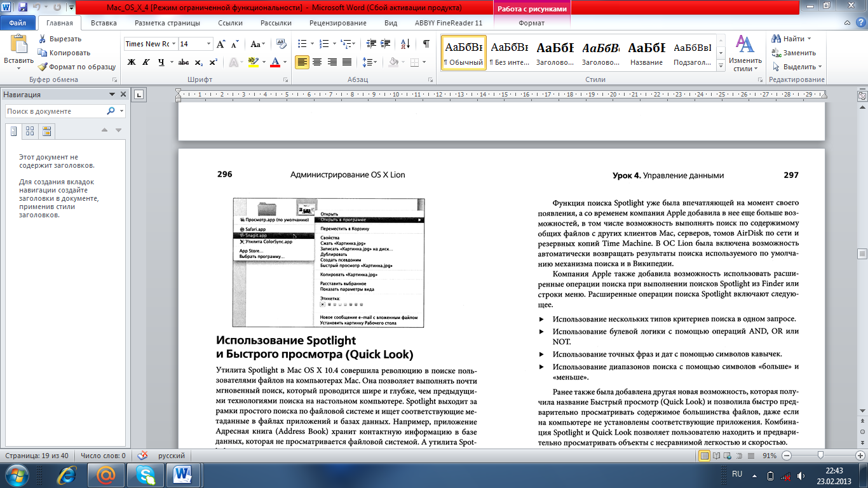This screenshot has height=488, width=868.
Task: Open the Font dialog launcher
Action: (287, 80)
